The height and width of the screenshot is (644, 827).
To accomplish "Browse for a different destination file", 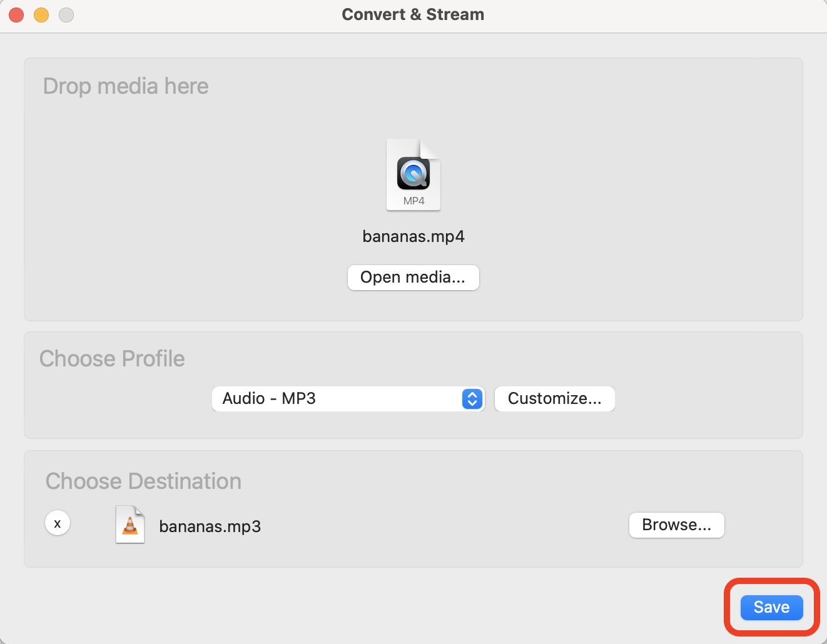I will point(676,525).
